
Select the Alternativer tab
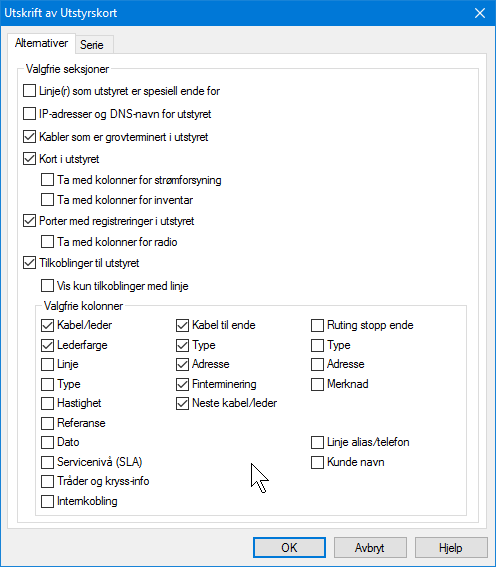point(41,43)
